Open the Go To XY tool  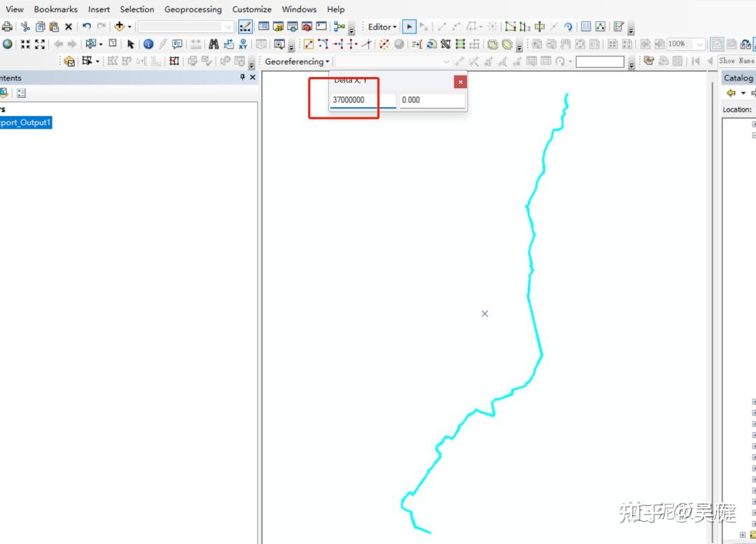pyautogui.click(x=244, y=43)
